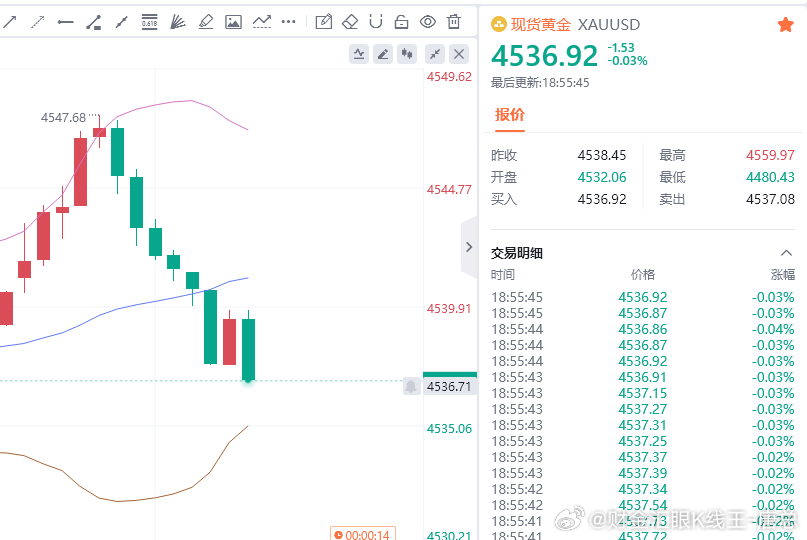The width and height of the screenshot is (807, 540).
Task: Click current price label 4536.71 on axis
Action: tap(449, 386)
